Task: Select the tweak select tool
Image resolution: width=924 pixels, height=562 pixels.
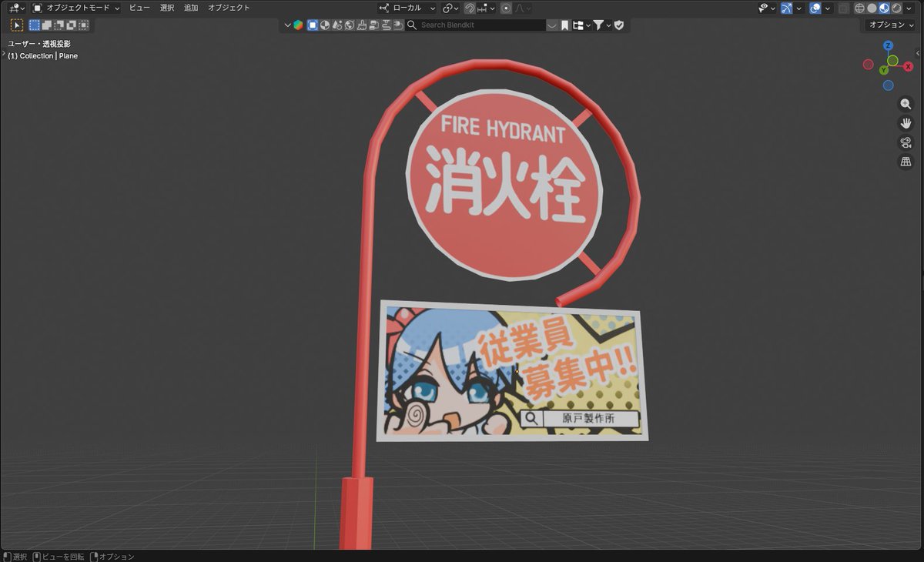Action: (16, 25)
